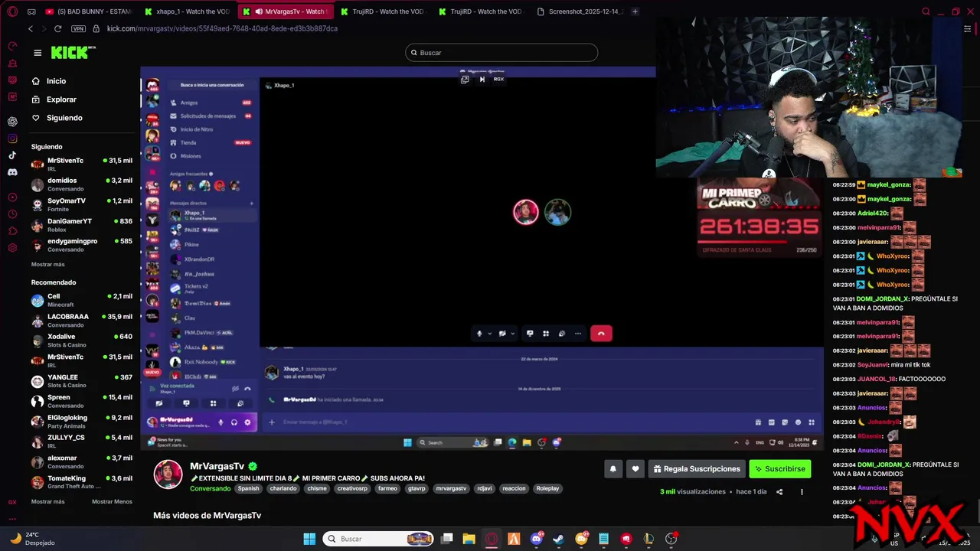Open the video more options menu
The height and width of the screenshot is (551, 980).
pos(802,492)
